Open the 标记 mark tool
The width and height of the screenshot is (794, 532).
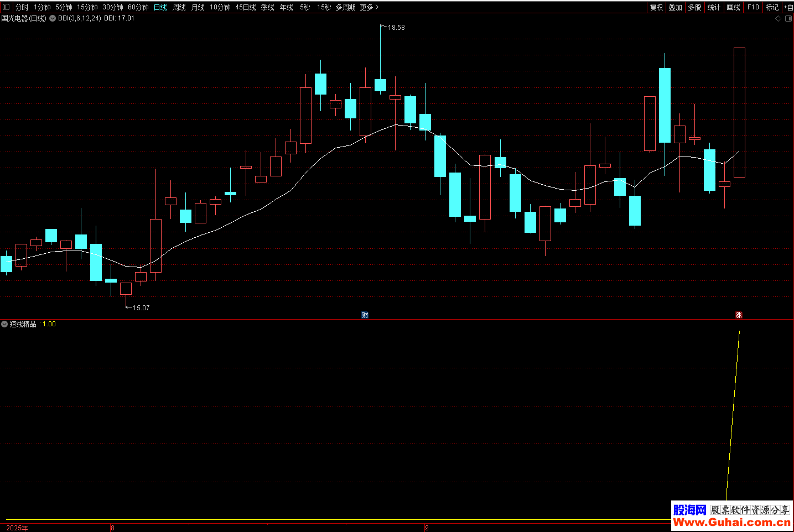coord(772,7)
